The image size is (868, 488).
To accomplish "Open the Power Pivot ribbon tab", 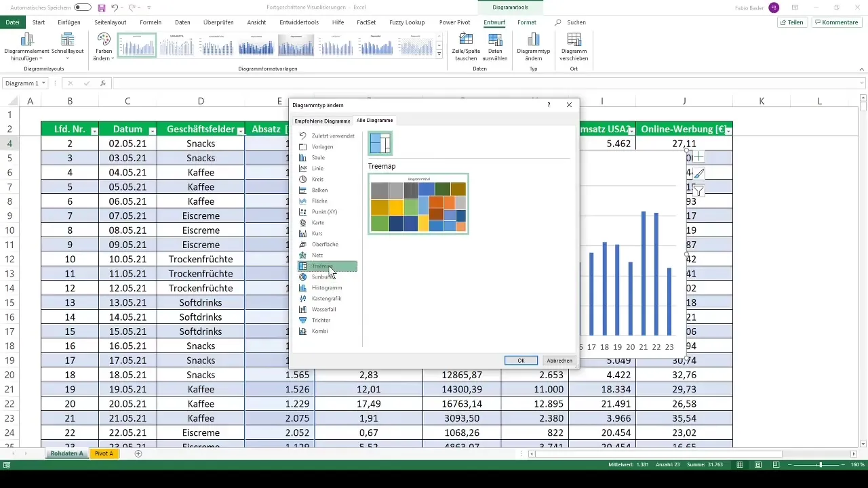I will [456, 22].
